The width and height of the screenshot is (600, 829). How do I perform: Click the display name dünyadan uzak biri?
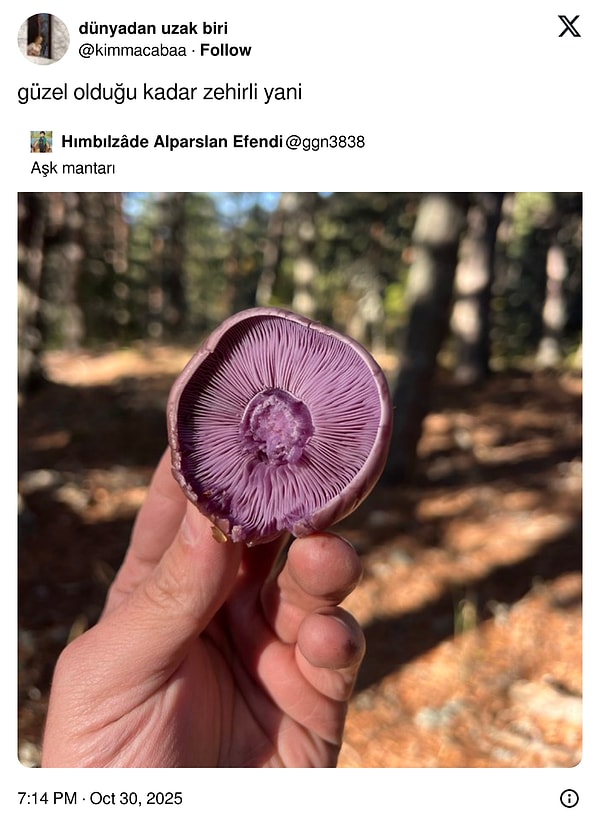coord(153,28)
